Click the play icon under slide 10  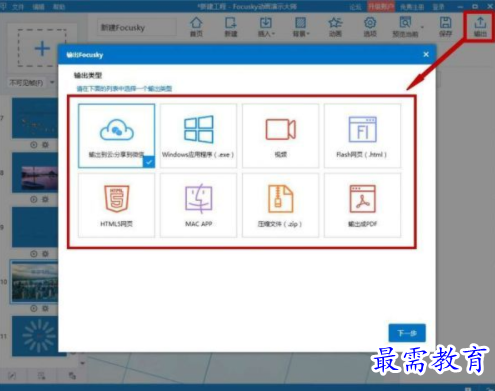(34, 308)
